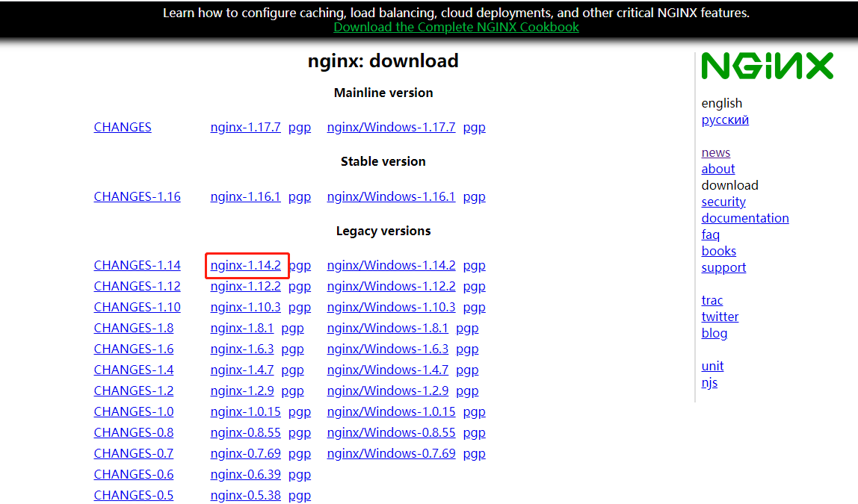The image size is (858, 504).
Task: Open CHANGES-1.10 link
Action: click(x=137, y=307)
